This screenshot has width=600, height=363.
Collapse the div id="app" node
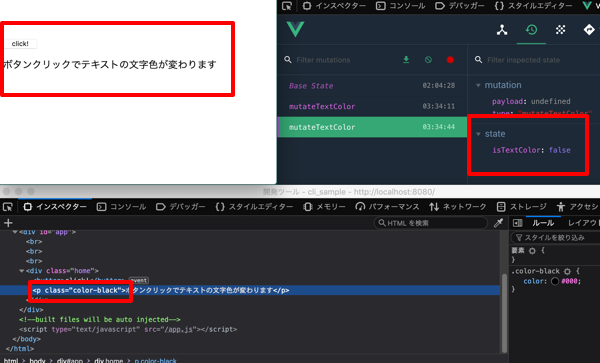pos(15,232)
